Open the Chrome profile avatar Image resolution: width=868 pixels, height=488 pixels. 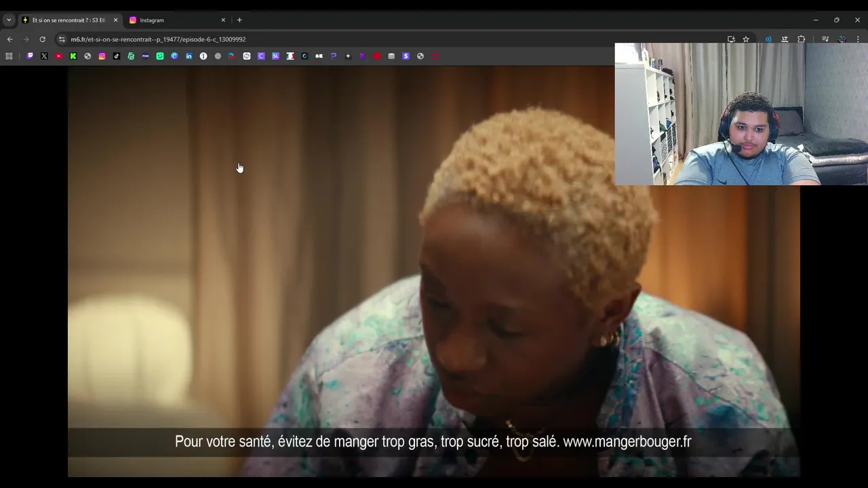842,39
